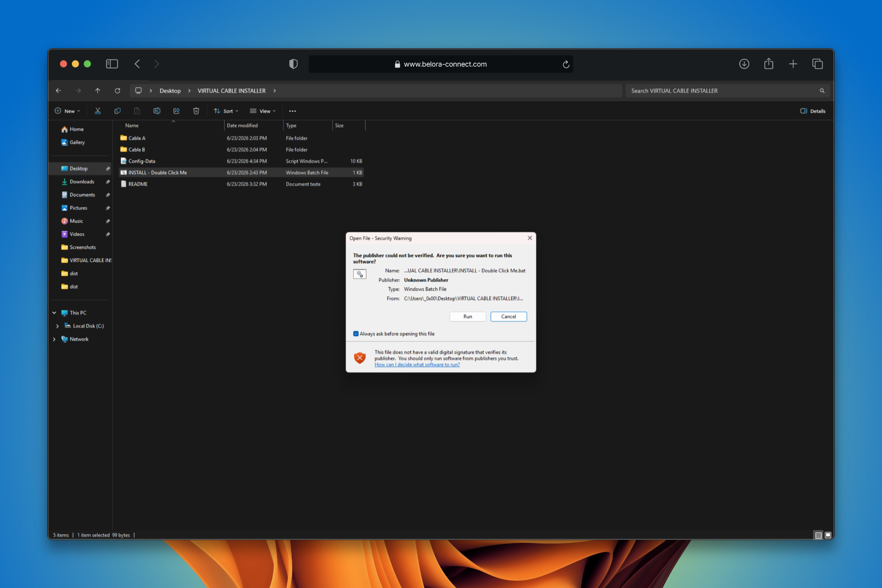Open the View dropdown
Screen dimensions: 882x588
pyautogui.click(x=263, y=111)
